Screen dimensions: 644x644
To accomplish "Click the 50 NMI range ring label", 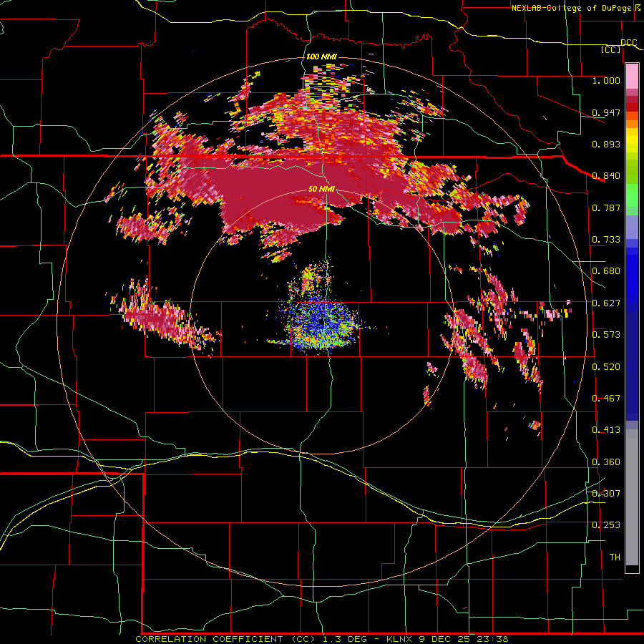I will click(321, 189).
